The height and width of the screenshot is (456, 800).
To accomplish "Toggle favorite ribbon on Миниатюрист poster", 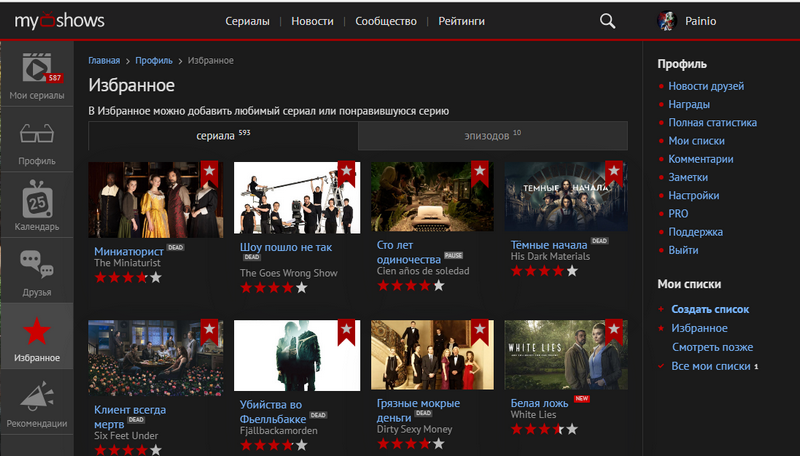I will 209,174.
